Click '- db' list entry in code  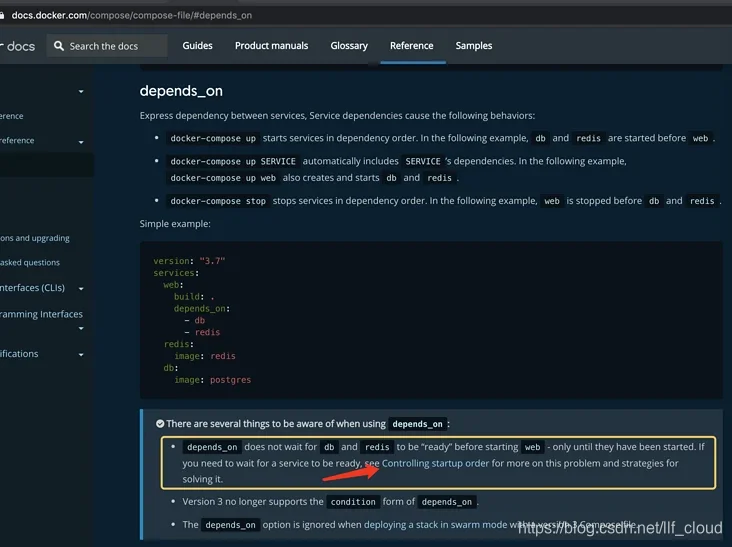pyautogui.click(x=195, y=321)
